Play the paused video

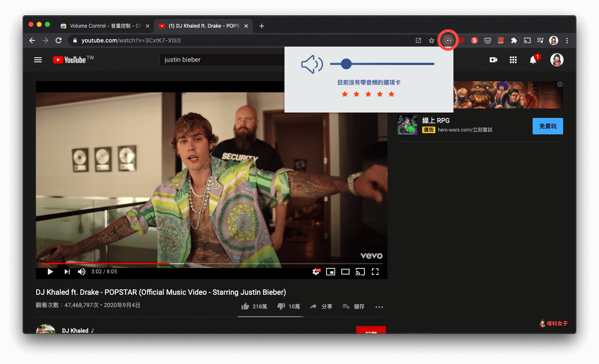click(50, 272)
